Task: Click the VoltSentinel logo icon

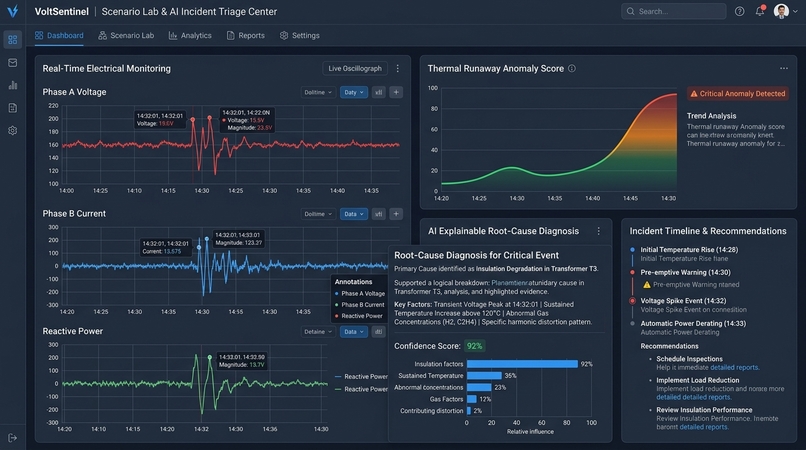Action: 12,11
